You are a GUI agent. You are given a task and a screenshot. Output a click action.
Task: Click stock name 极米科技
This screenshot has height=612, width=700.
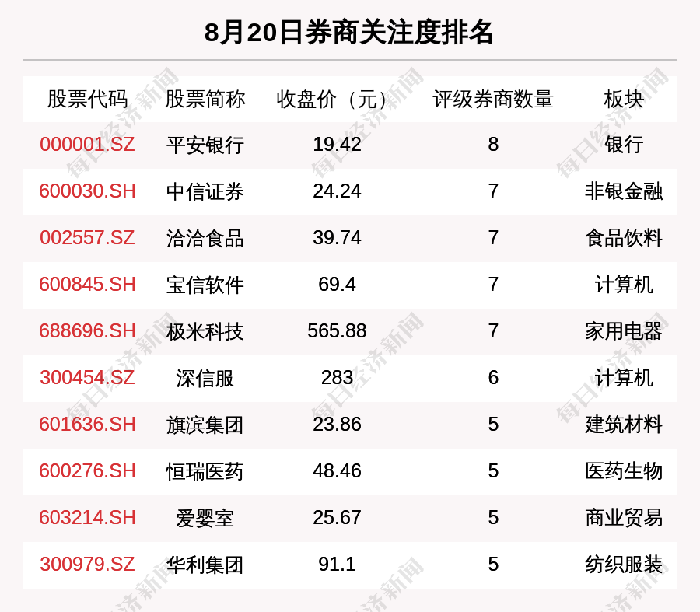205,332
